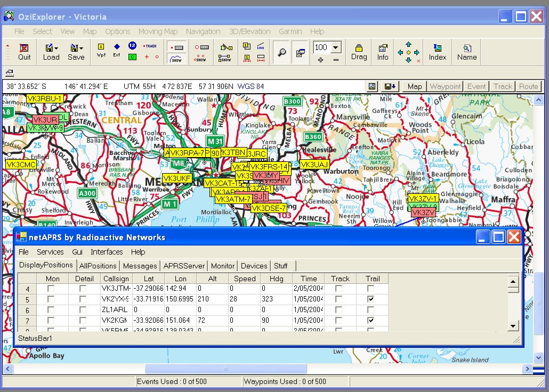Viewport: 549px width, 392px height.
Task: Click the VK3UAJ station label on the map
Action: (x=314, y=165)
